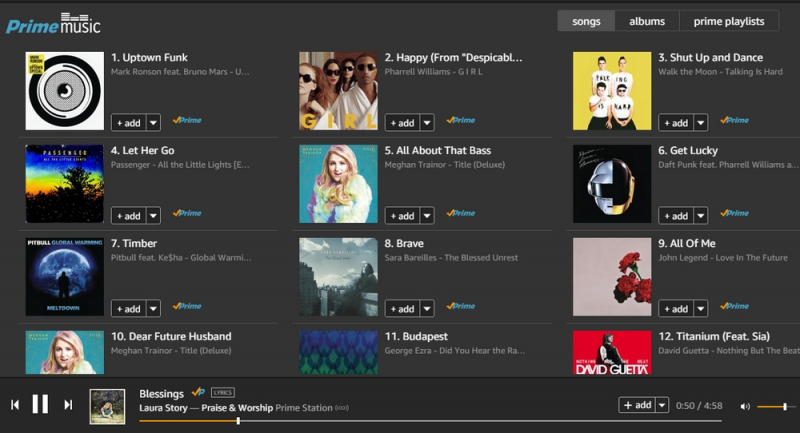Expand add dropdown for Timber
Image resolution: width=800 pixels, height=433 pixels.
point(154,308)
